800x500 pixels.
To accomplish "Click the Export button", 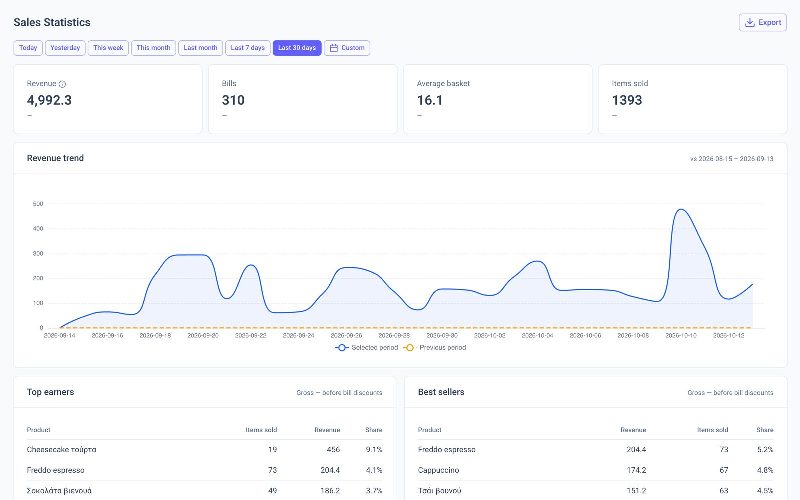I will (x=763, y=22).
